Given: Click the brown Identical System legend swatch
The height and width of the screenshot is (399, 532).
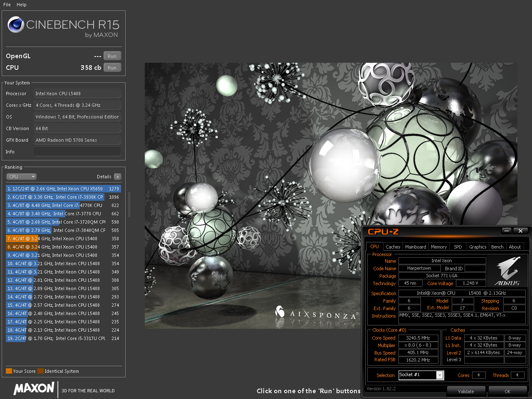Looking at the screenshot, I should [40, 371].
